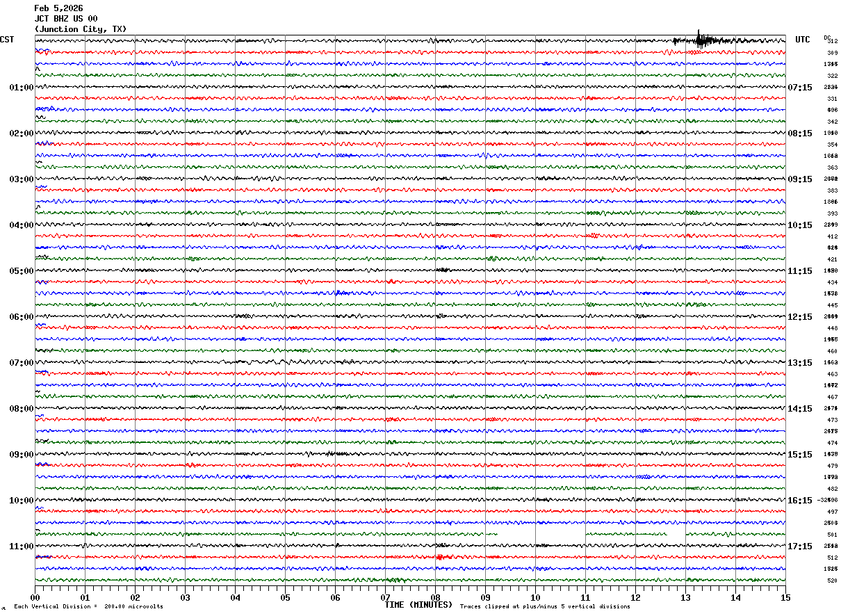The image size is (841, 616).
Task: Click the DC offset value "331"
Action: tap(832, 99)
